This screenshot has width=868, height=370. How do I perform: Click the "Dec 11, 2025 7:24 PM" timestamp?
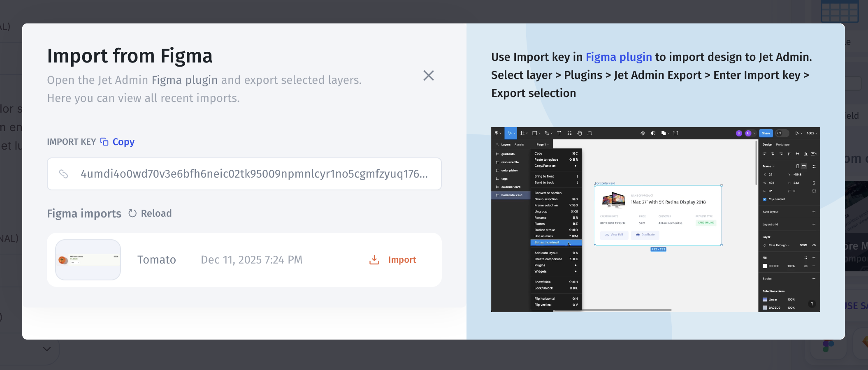point(251,260)
